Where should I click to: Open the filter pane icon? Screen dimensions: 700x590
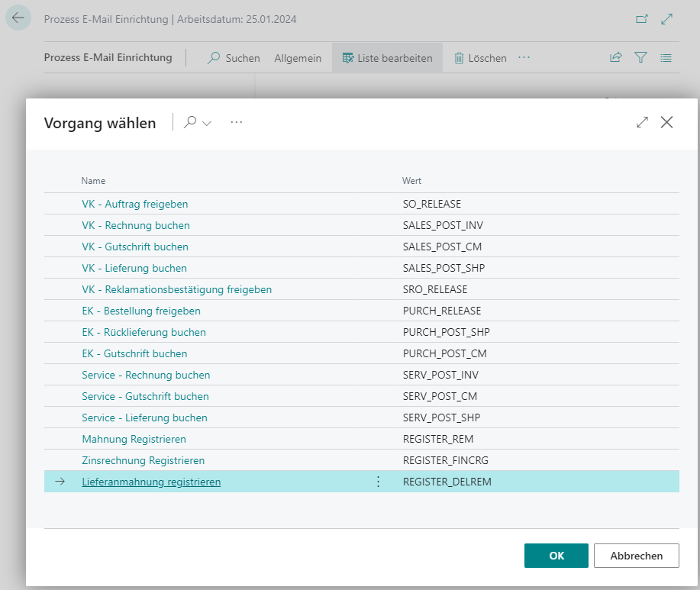coord(640,58)
